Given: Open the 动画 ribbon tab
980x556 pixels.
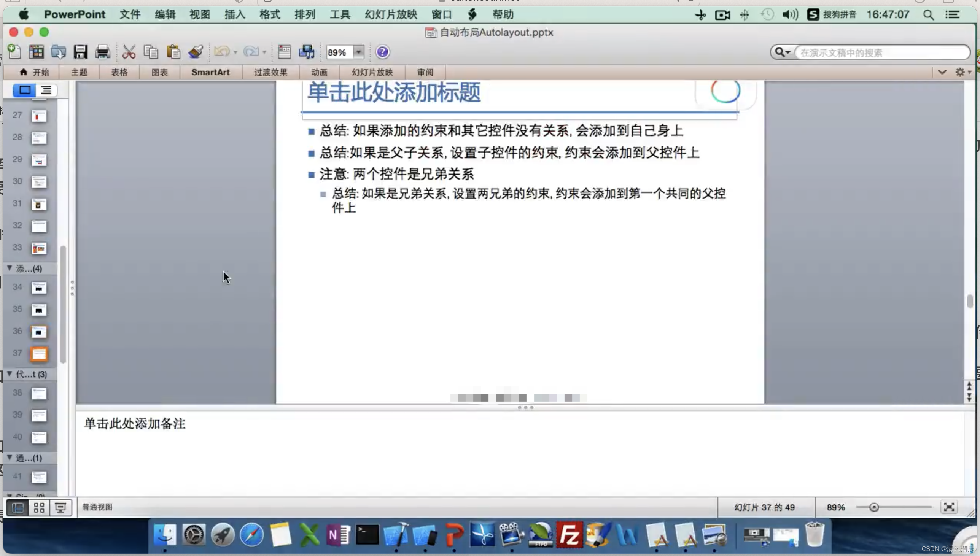Looking at the screenshot, I should tap(319, 72).
